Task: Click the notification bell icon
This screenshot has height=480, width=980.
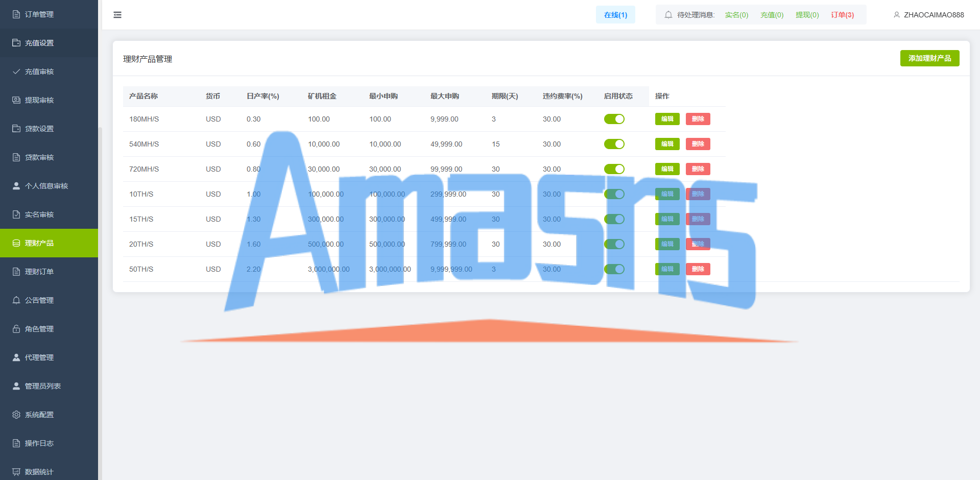Action: [668, 15]
